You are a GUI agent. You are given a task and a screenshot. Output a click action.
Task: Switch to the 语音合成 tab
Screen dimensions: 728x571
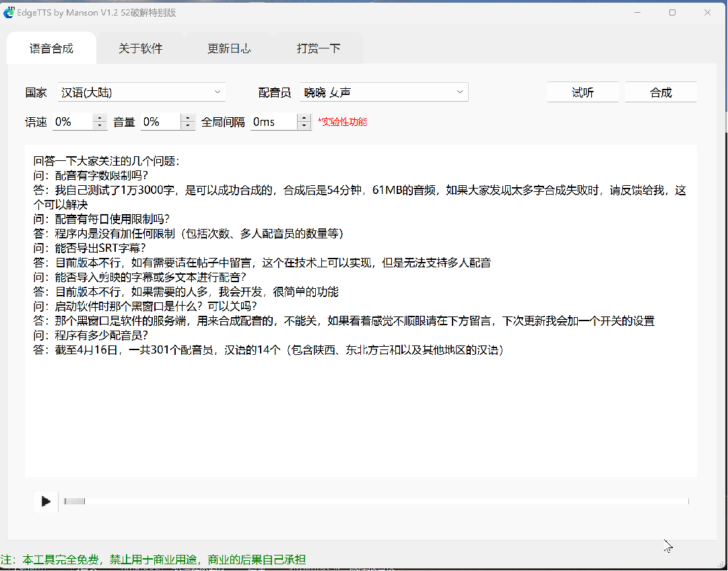click(51, 48)
